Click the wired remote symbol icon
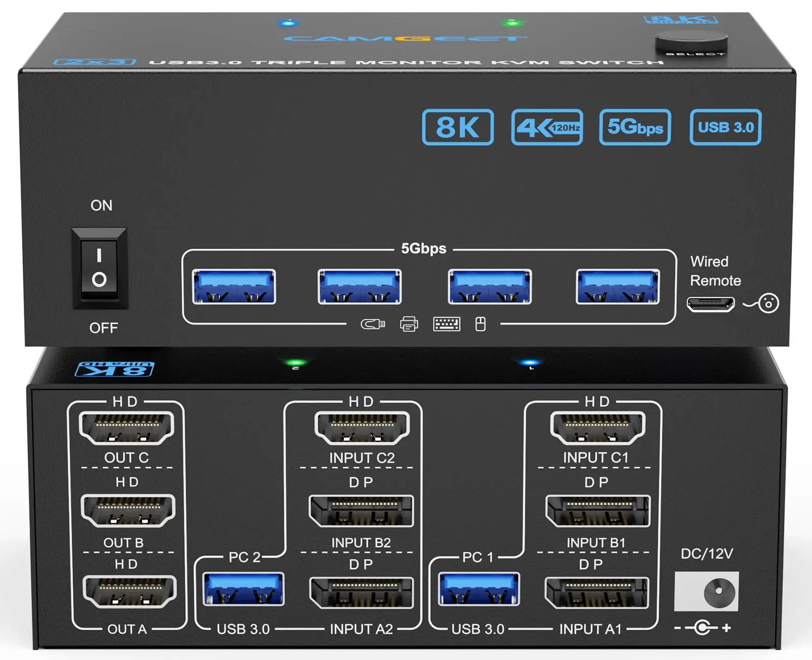The width and height of the screenshot is (812, 660). tap(762, 304)
